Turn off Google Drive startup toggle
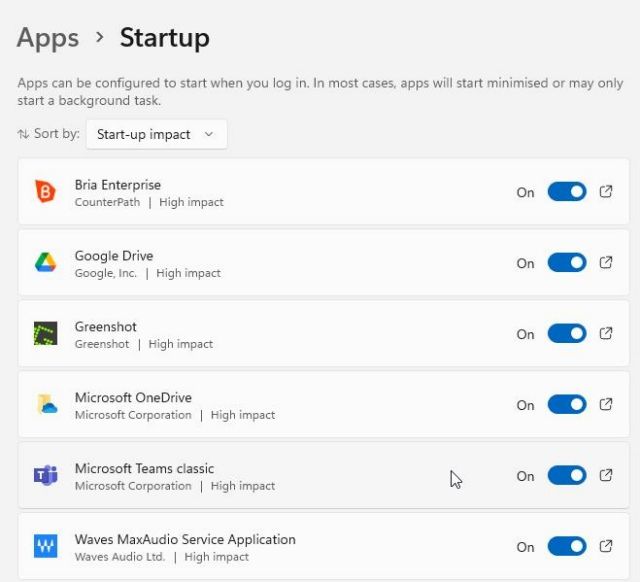The height and width of the screenshot is (582, 640). tap(567, 263)
